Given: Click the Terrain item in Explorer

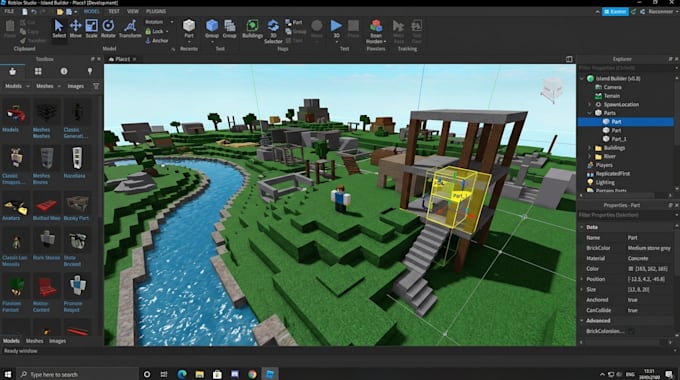Looking at the screenshot, I should click(x=611, y=96).
